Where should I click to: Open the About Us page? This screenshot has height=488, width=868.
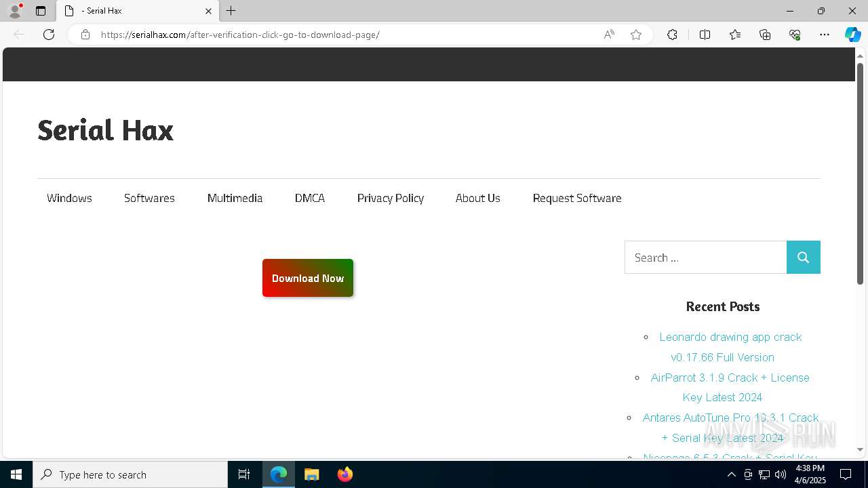(x=478, y=198)
